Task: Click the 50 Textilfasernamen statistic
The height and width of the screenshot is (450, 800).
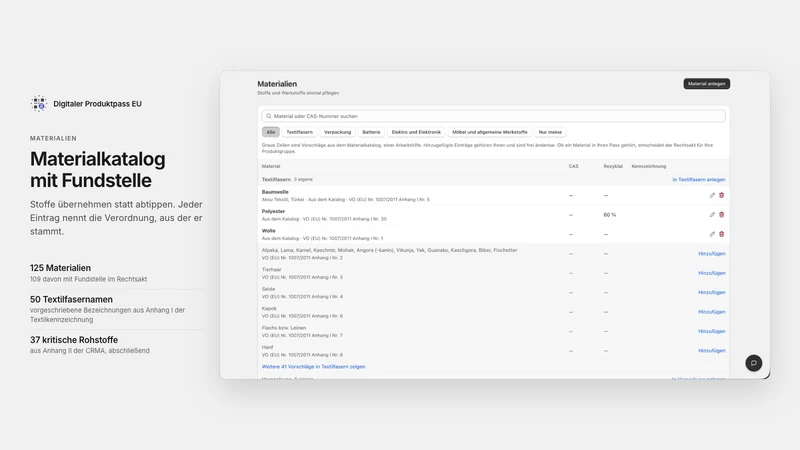Action: pos(71,299)
